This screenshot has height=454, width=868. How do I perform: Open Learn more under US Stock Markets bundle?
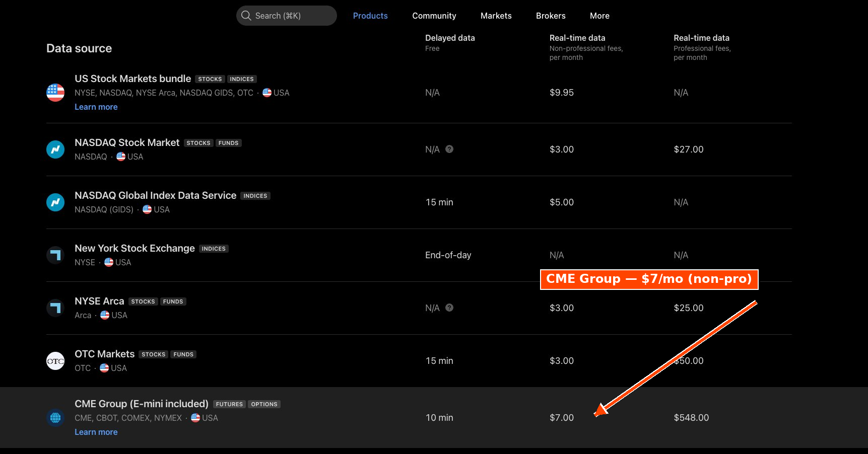point(96,107)
